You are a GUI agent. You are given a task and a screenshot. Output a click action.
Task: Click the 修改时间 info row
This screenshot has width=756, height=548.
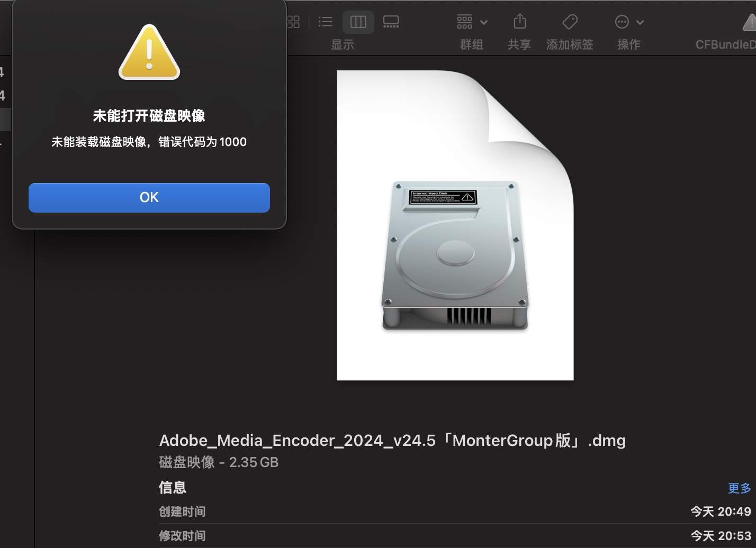[182, 536]
